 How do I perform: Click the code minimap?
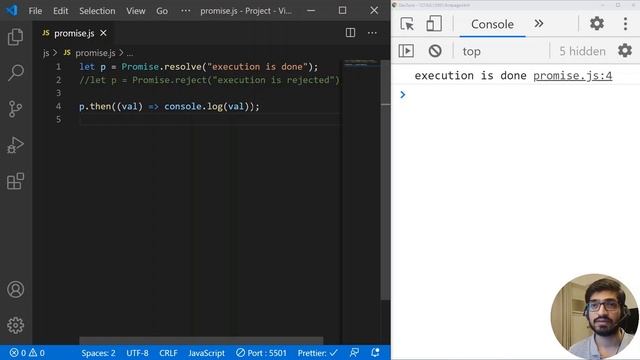click(361, 63)
